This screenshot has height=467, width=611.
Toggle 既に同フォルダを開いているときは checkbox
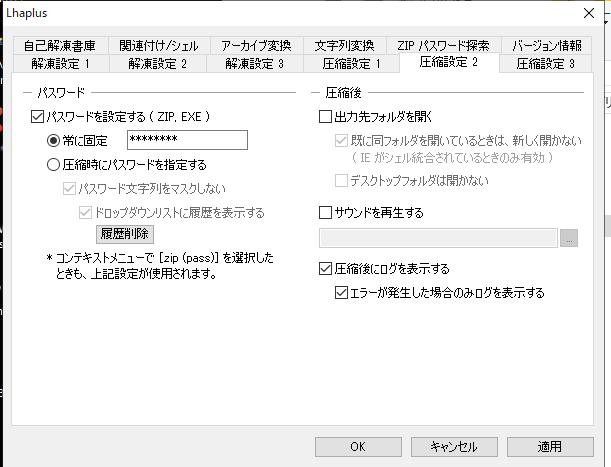pyautogui.click(x=341, y=140)
